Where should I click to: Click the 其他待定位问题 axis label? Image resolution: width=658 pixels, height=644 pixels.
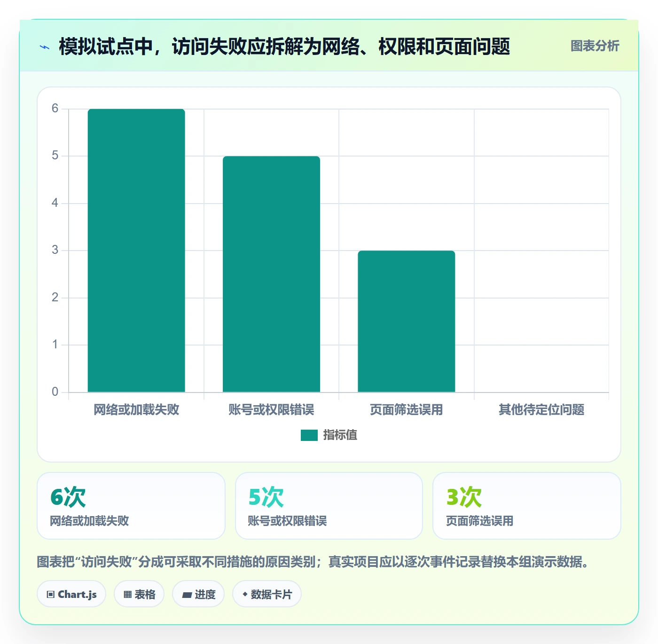(x=541, y=410)
